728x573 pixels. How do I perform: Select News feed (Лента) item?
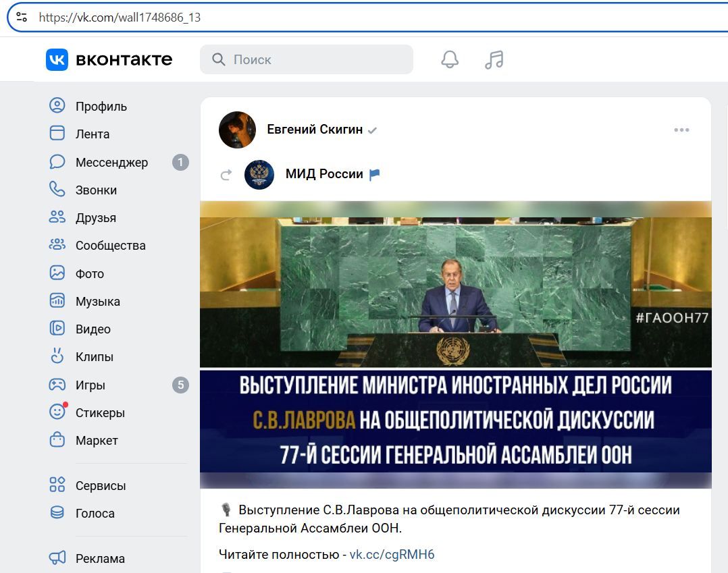point(92,134)
